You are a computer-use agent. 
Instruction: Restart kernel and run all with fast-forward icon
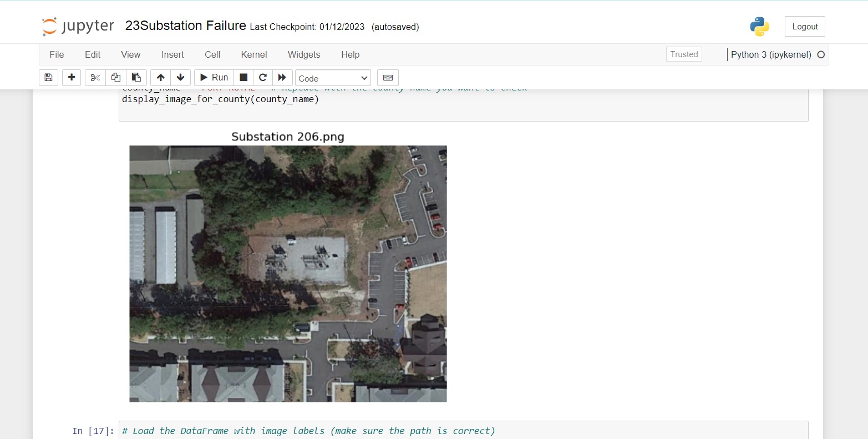(282, 78)
